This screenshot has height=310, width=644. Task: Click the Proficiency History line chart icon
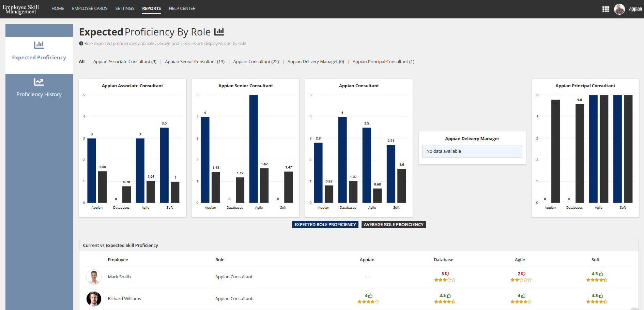pos(39,82)
